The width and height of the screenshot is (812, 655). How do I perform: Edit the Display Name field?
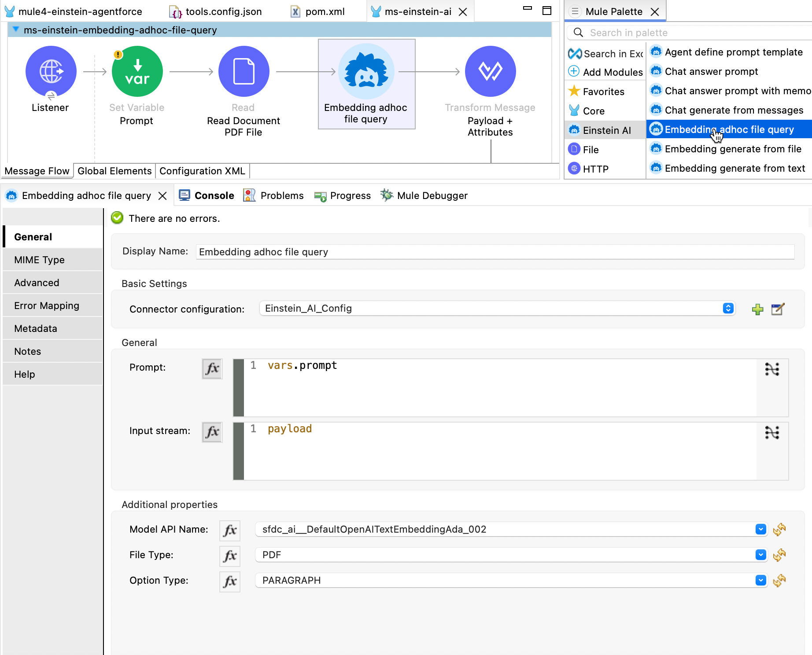pos(495,252)
